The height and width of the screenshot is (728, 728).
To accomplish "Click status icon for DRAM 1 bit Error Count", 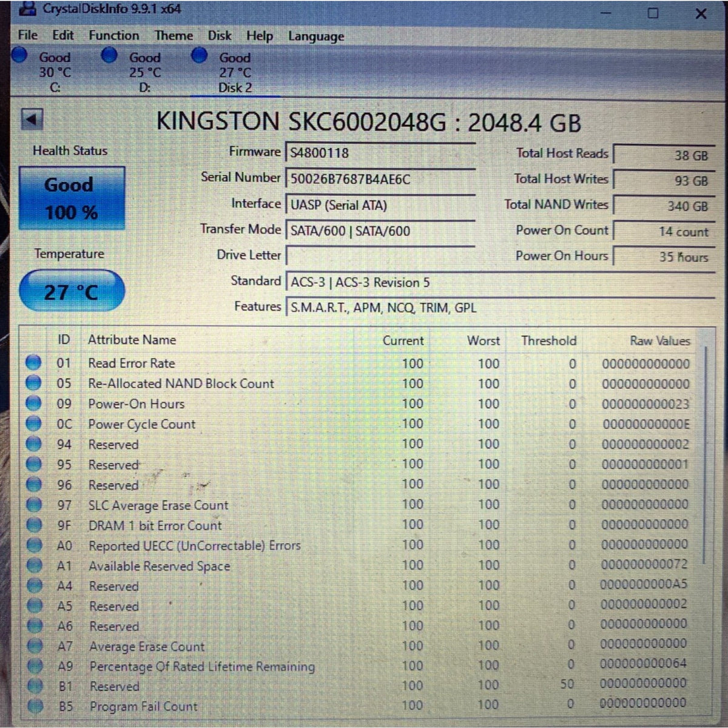I will pyautogui.click(x=34, y=525).
